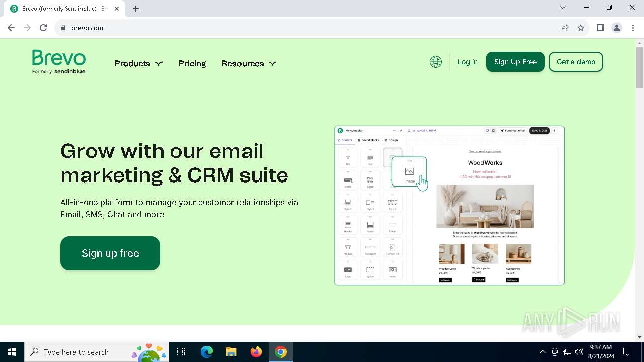
Task: Show hidden system tray icons
Action: point(542,352)
